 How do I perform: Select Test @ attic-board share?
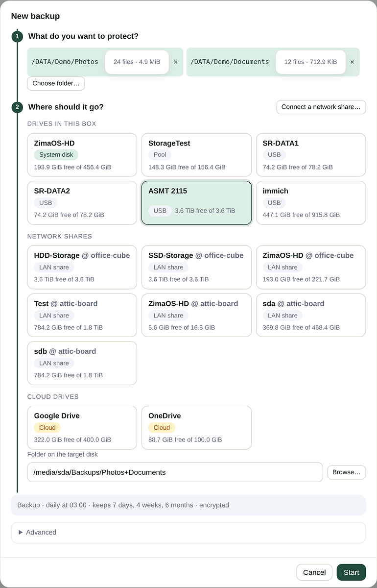coord(82,315)
